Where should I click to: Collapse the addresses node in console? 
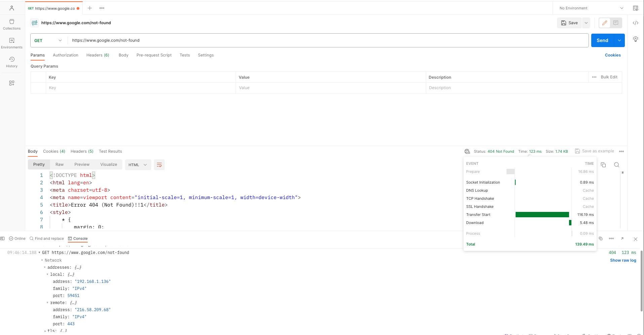click(45, 267)
